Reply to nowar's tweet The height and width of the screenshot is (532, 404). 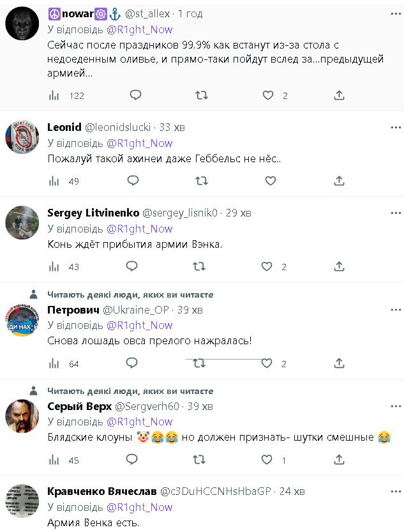(135, 95)
